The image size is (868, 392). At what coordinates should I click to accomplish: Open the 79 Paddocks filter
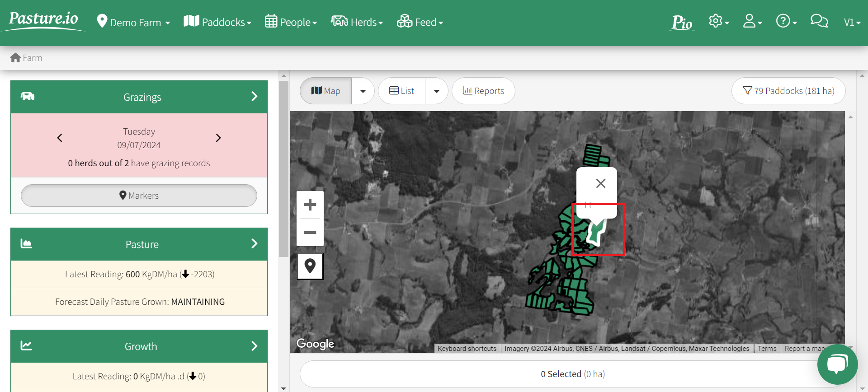tap(788, 91)
